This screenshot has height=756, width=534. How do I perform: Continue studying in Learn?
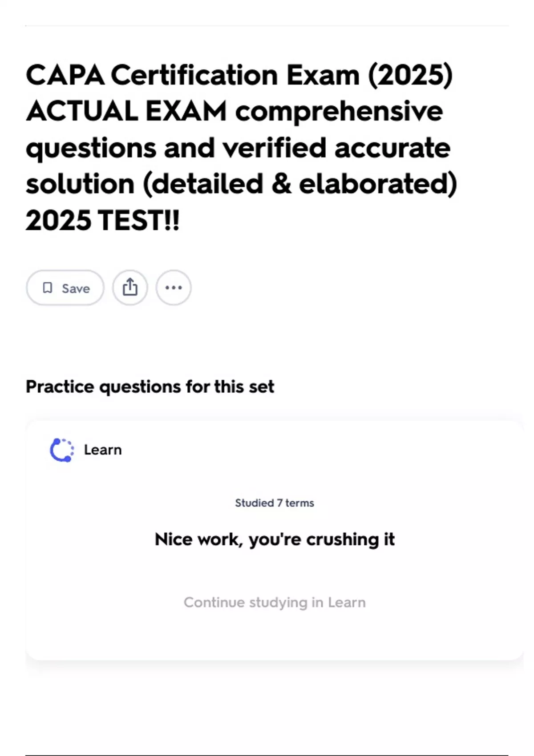click(x=275, y=602)
